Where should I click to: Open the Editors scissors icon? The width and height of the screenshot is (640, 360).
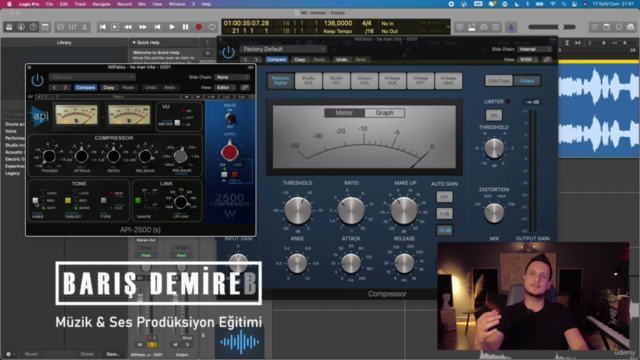click(84, 27)
